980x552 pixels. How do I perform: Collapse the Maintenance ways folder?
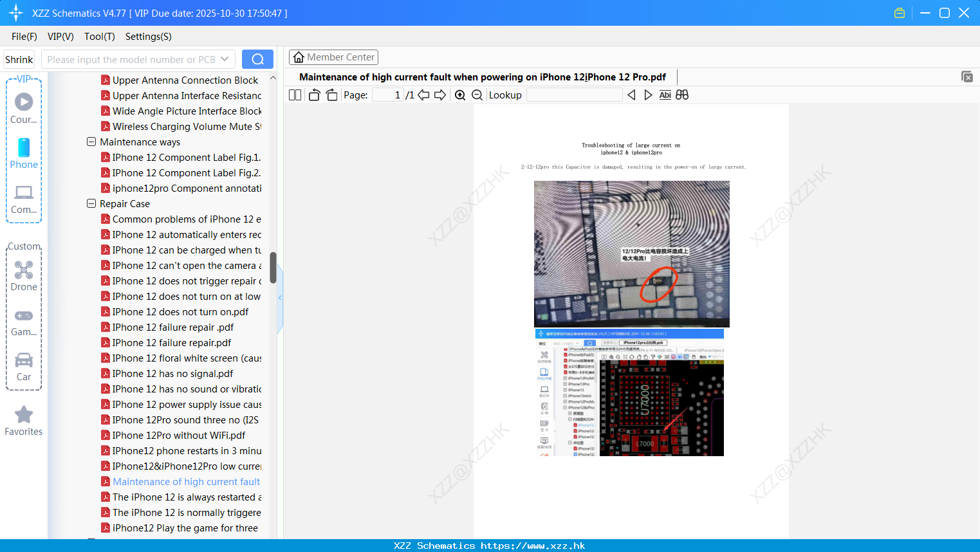[91, 142]
